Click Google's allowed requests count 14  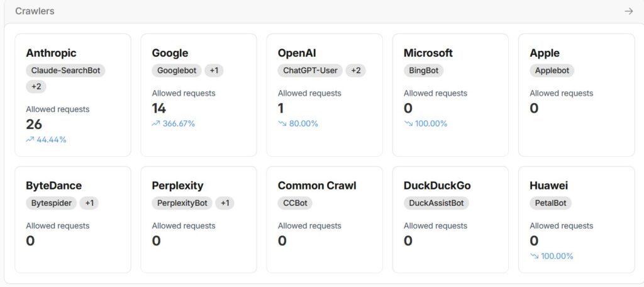tap(159, 108)
